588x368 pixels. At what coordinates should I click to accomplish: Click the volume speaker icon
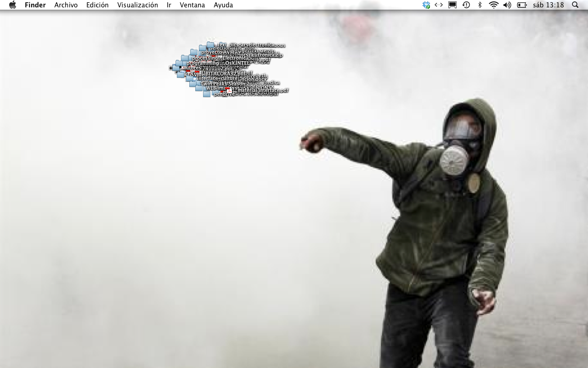click(x=507, y=5)
